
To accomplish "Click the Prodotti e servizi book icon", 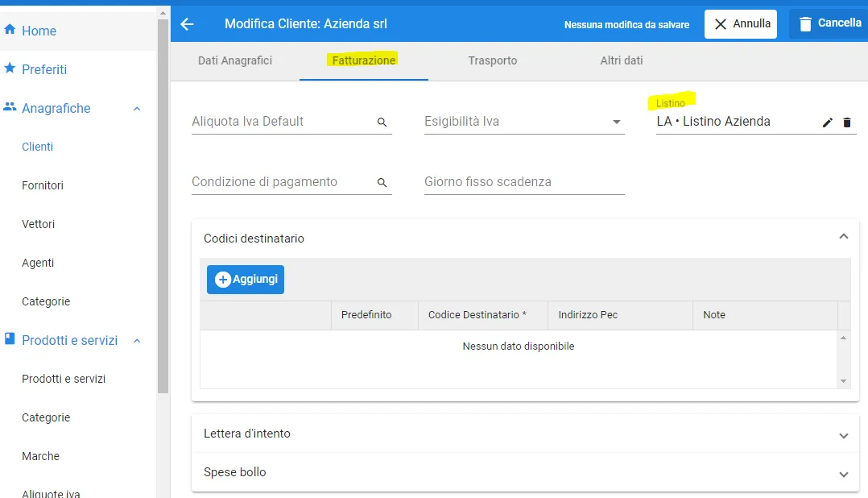I will [x=10, y=338].
